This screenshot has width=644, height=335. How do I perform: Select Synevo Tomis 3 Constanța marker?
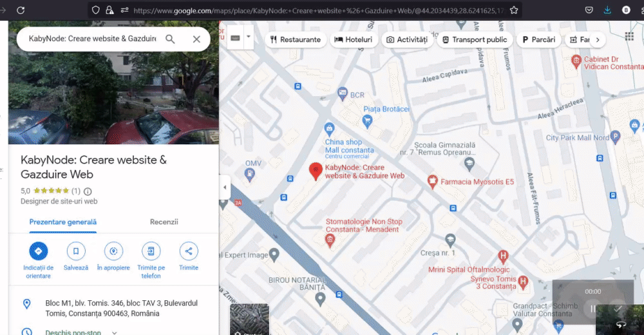pos(523,282)
